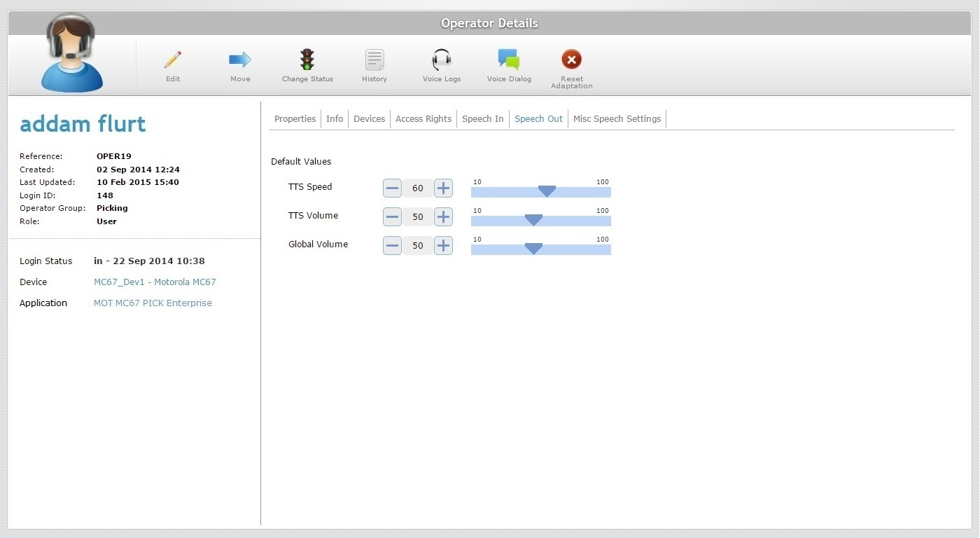Click the created date 02 Sep 2014 12:24
980x538 pixels.
138,170
